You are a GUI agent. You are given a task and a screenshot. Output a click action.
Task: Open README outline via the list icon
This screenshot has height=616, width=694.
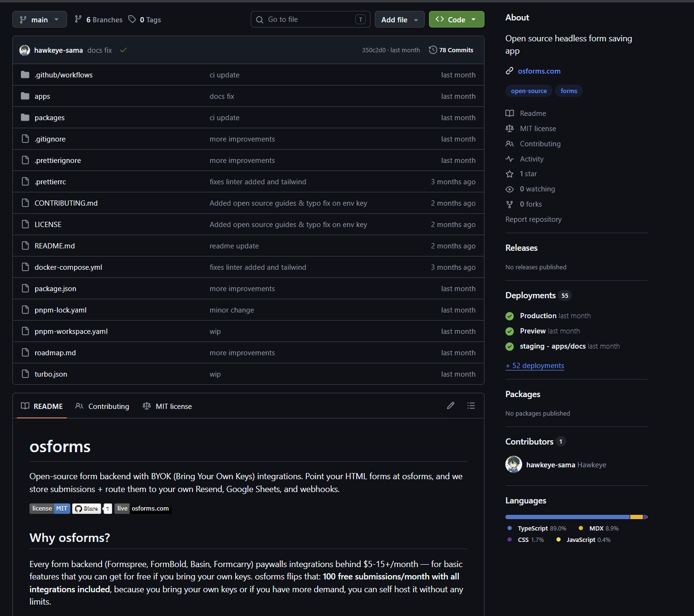(471, 406)
